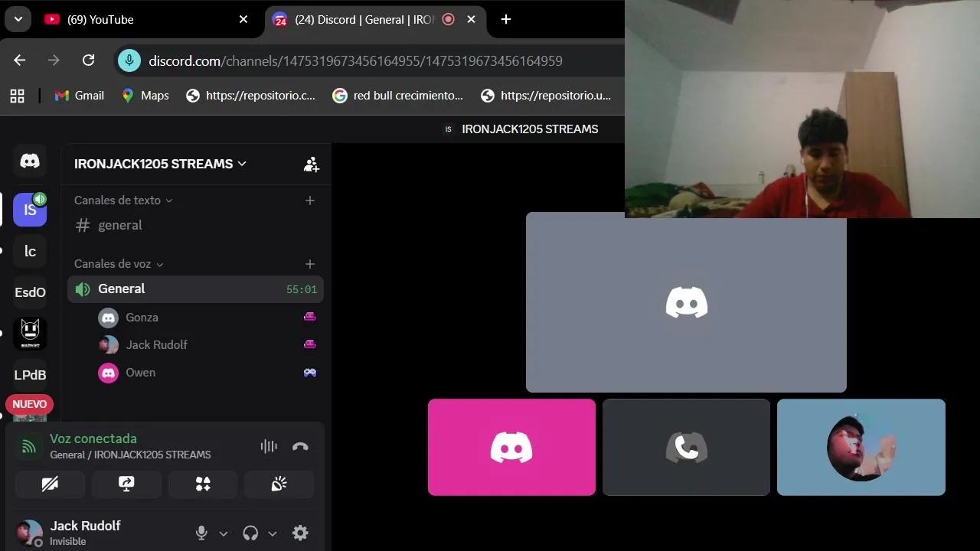980x551 pixels.
Task: Share your screen button
Action: click(126, 484)
